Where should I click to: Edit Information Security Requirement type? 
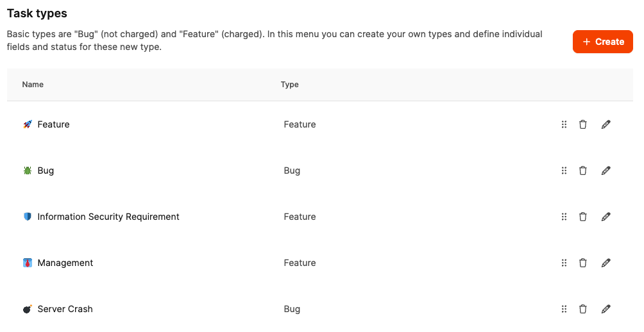click(x=606, y=217)
